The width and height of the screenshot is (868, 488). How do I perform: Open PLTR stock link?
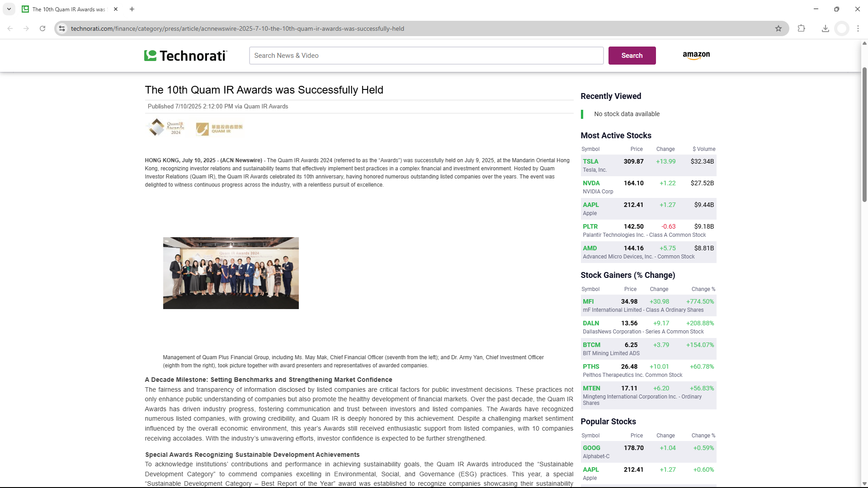click(x=590, y=226)
